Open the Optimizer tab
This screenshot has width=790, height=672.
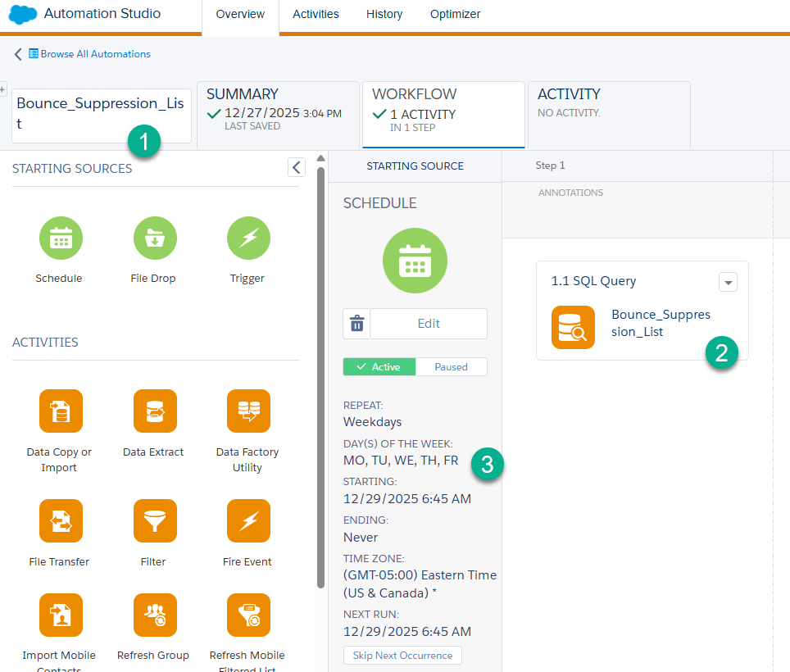pos(455,14)
